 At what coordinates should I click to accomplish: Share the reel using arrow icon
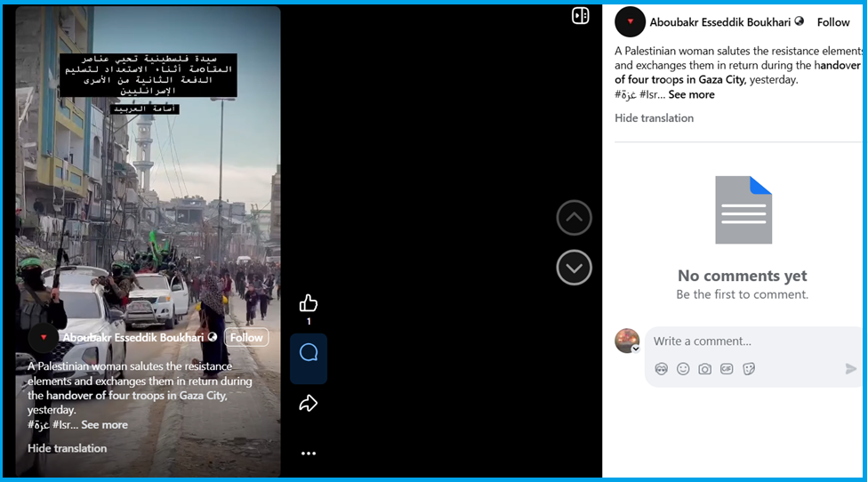pyautogui.click(x=309, y=404)
